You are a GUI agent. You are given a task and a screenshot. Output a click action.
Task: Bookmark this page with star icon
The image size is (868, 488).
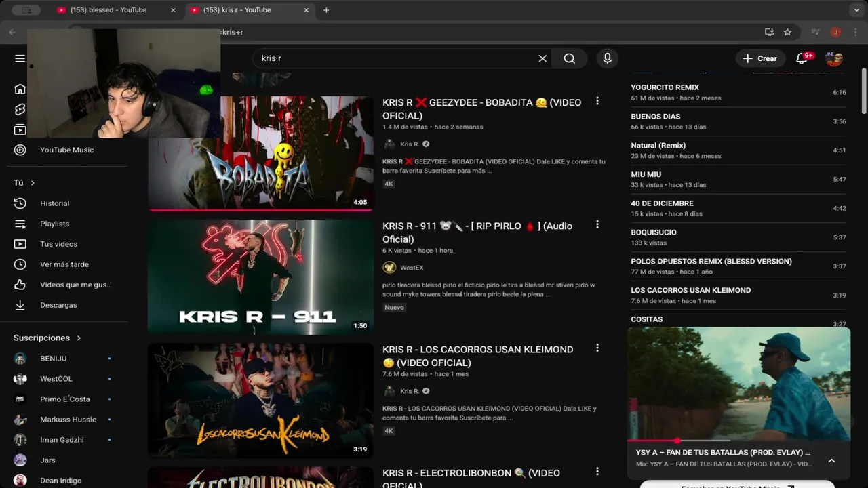tap(787, 32)
